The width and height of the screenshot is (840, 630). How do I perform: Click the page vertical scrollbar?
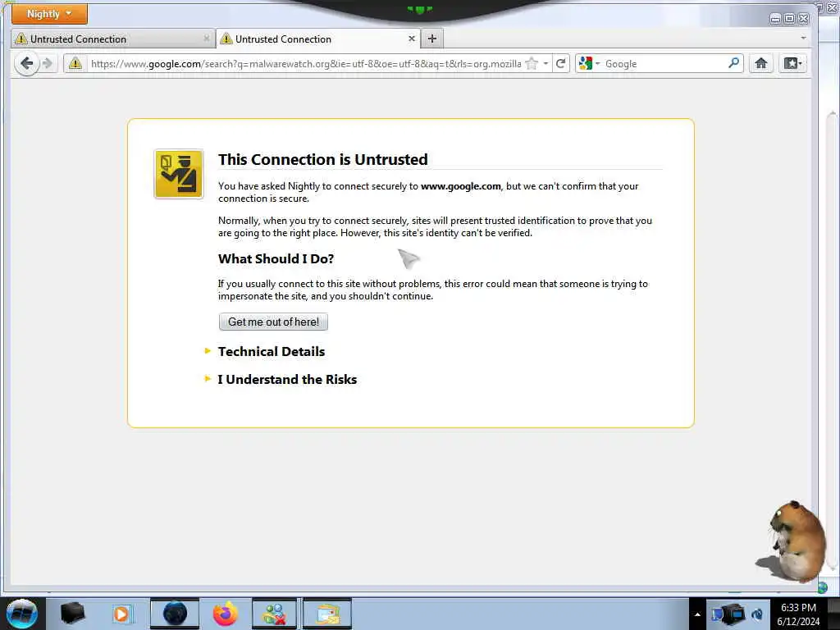[x=832, y=343]
